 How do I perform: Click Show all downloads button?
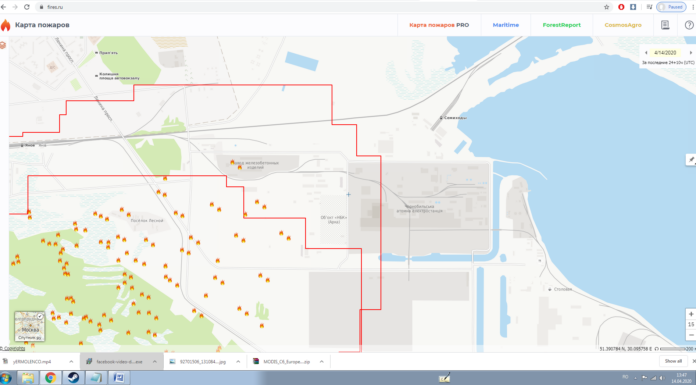673,361
